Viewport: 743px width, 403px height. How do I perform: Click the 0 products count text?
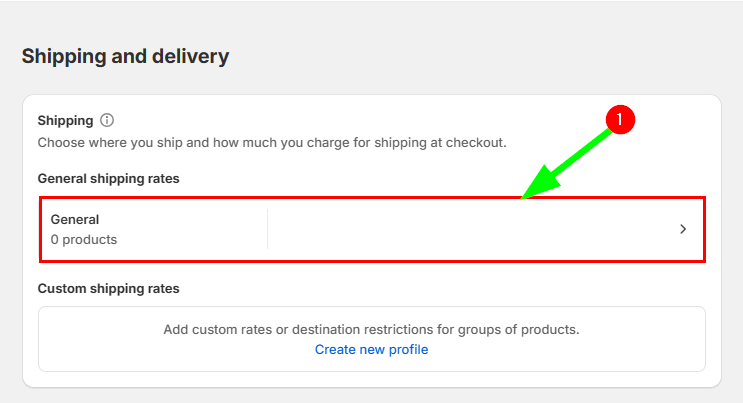tap(84, 240)
